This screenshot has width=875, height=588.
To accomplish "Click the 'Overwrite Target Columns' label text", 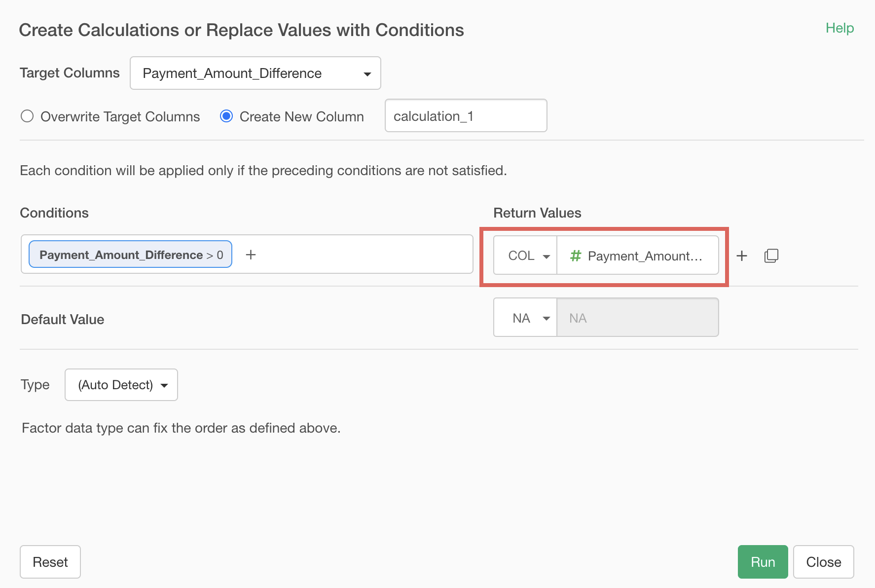I will click(120, 117).
